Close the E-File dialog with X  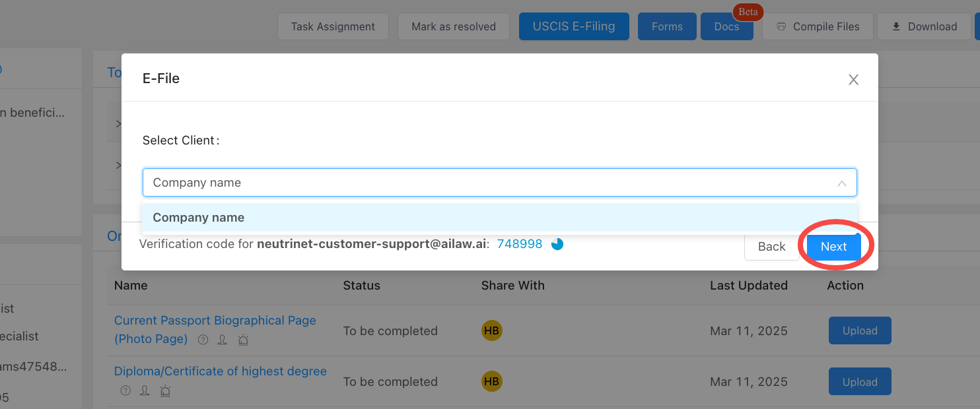(x=853, y=80)
